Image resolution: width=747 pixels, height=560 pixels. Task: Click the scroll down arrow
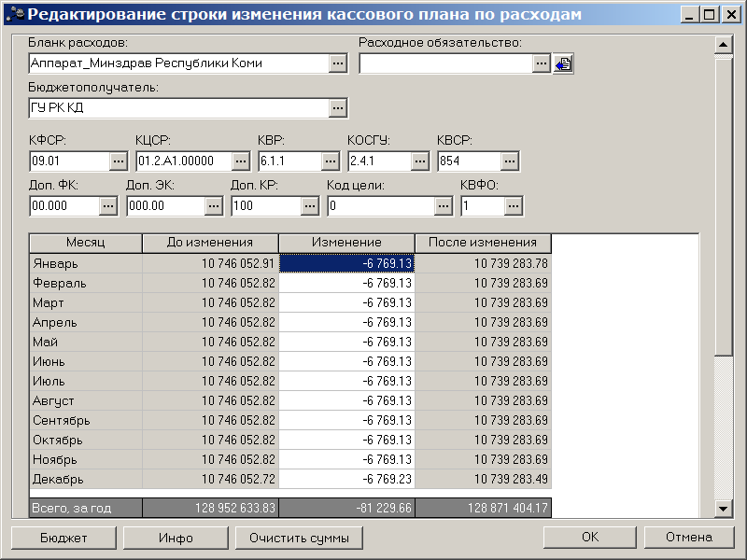[723, 509]
